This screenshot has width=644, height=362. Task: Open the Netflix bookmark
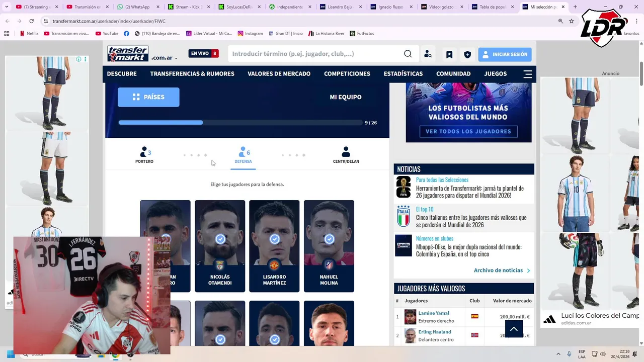coord(29,33)
